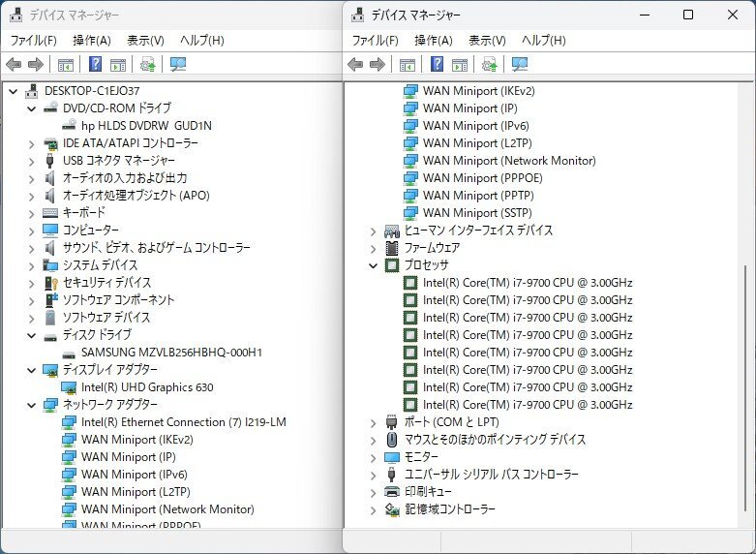Collapse the プロセッサ node
Image resolution: width=756 pixels, height=554 pixels.
pos(374,265)
